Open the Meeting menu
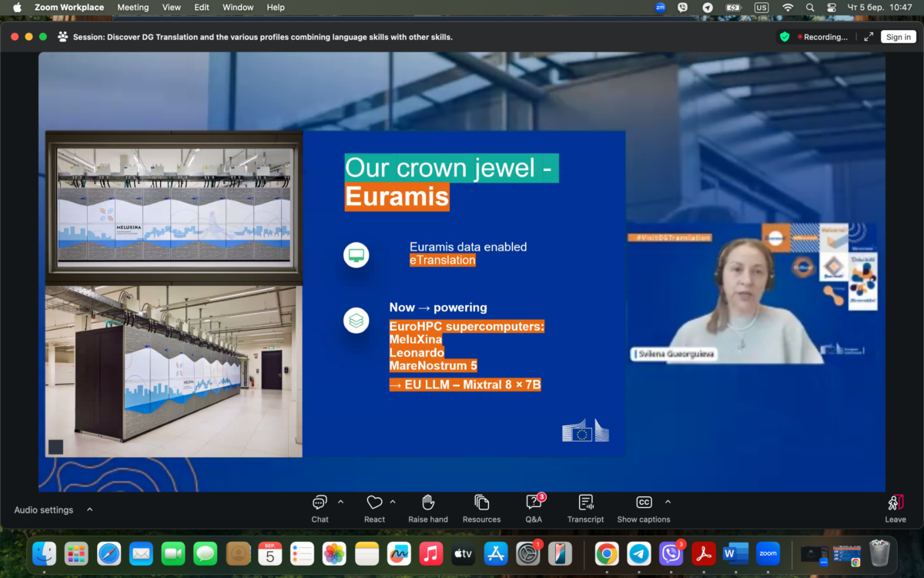 [132, 8]
